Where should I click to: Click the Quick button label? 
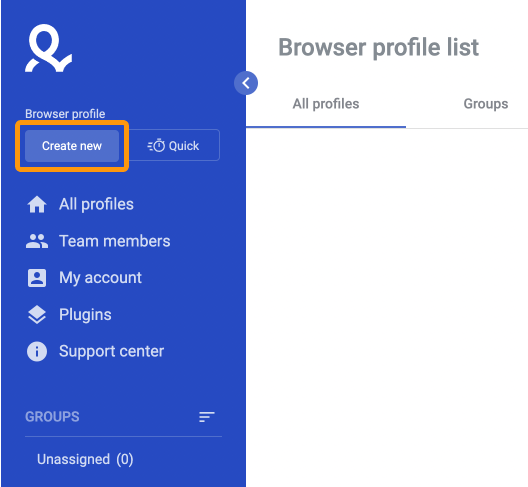coord(184,146)
